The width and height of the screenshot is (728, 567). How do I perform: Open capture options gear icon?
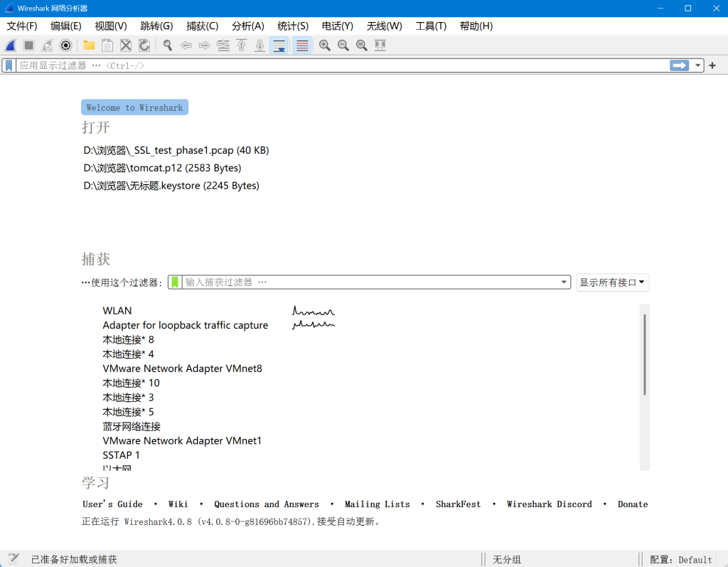(66, 46)
